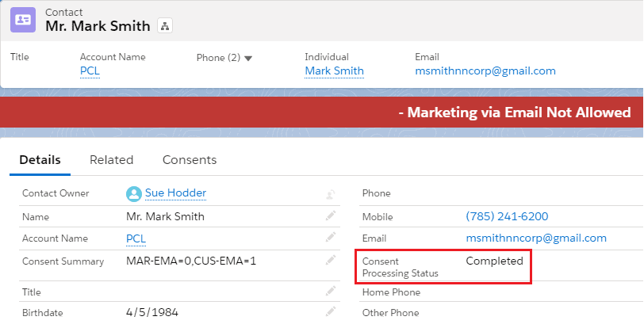Click the change owner icon in Contact Owner row
This screenshot has width=644, height=328.
331,194
